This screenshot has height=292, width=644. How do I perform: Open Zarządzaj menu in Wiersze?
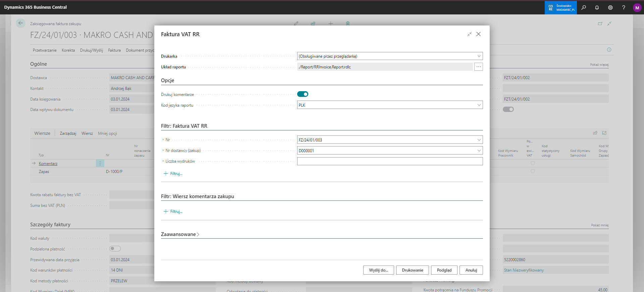point(68,133)
